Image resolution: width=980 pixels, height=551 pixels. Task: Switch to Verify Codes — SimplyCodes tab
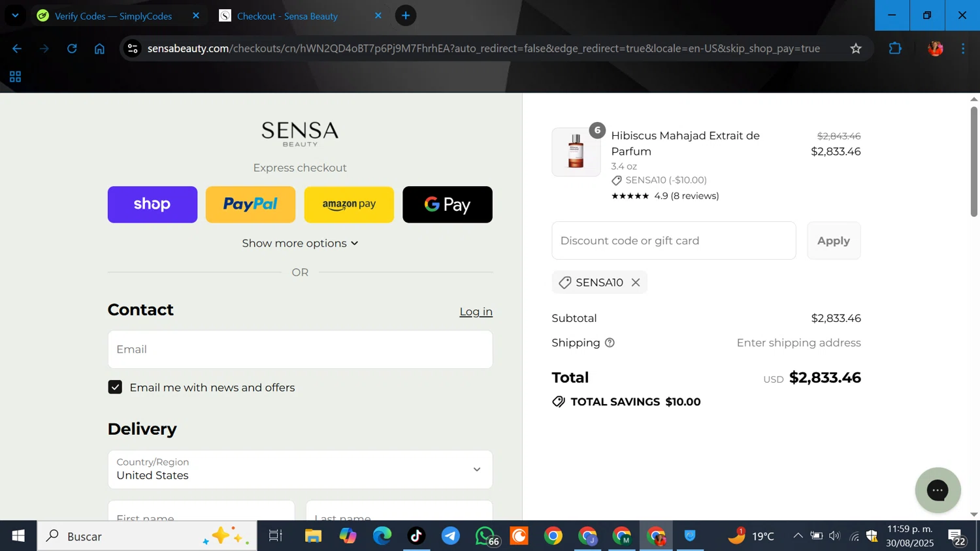point(114,16)
